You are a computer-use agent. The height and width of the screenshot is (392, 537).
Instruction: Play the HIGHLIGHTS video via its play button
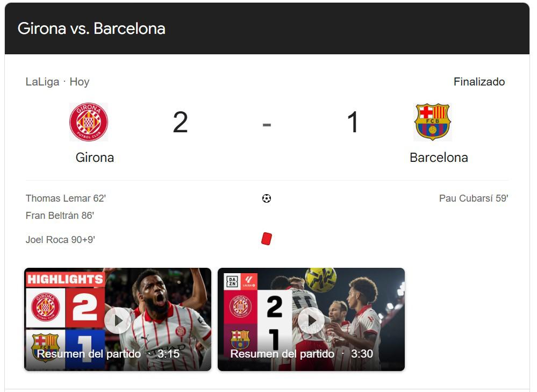(118, 320)
